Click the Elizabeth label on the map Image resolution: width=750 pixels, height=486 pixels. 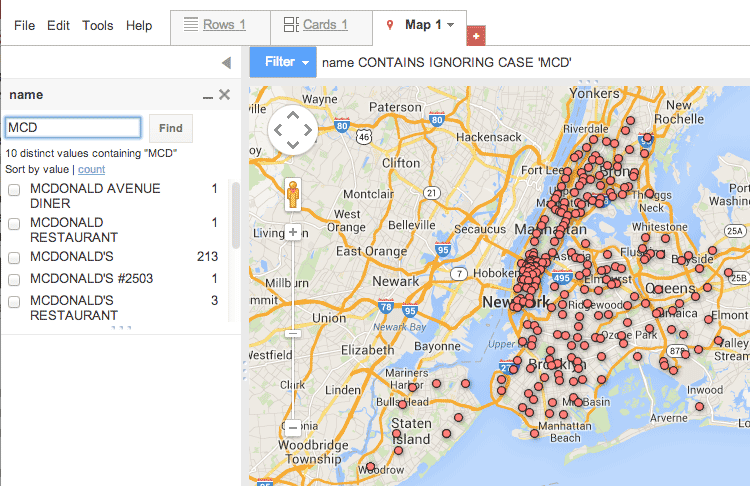pyautogui.click(x=367, y=350)
